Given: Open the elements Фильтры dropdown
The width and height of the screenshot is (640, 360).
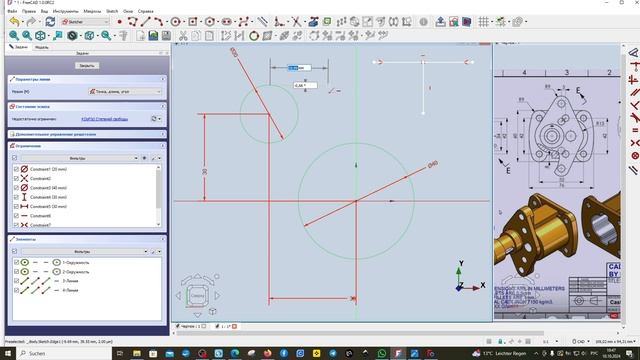Looking at the screenshot, I should point(85,251).
